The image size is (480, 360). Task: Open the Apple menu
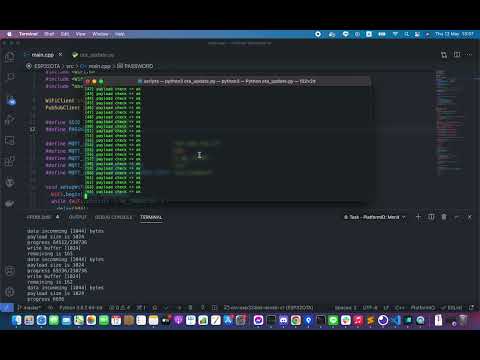tap(9, 34)
